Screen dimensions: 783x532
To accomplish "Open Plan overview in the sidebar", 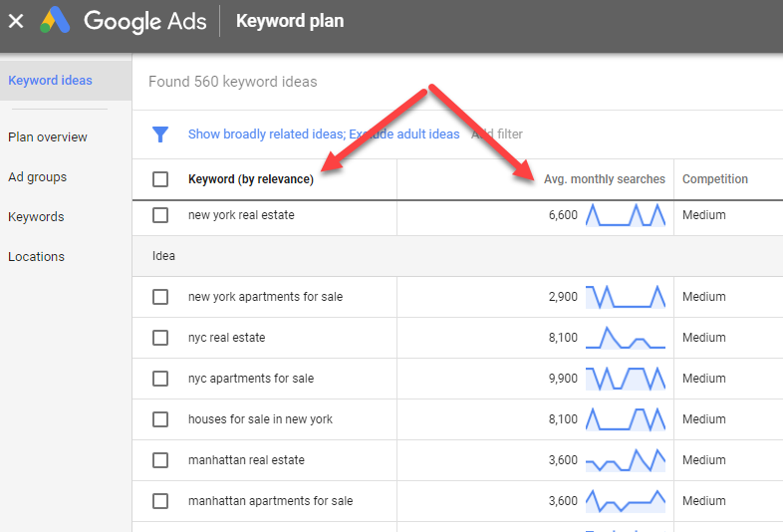I will tap(48, 137).
